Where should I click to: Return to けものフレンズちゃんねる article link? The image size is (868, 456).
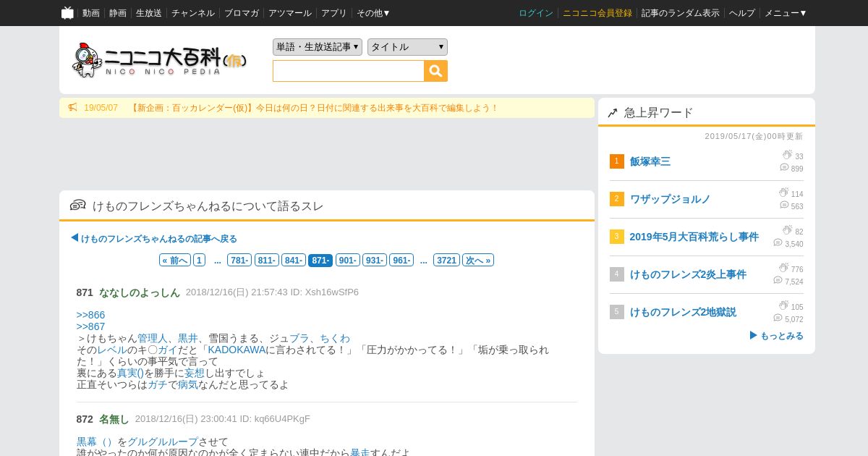click(x=159, y=239)
